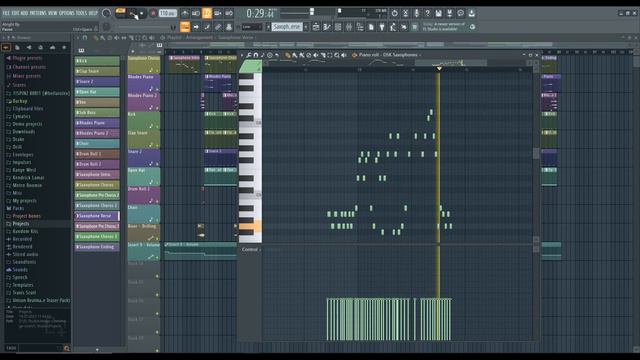Screen dimensions: 640x360
Task: Click the microphone one-click recording icon
Action: click(x=416, y=13)
